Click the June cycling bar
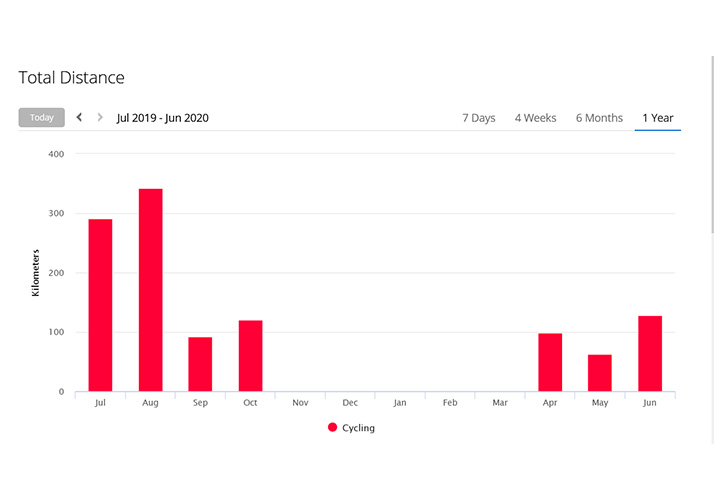Image resolution: width=715 pixels, height=500 pixels. pyautogui.click(x=650, y=354)
